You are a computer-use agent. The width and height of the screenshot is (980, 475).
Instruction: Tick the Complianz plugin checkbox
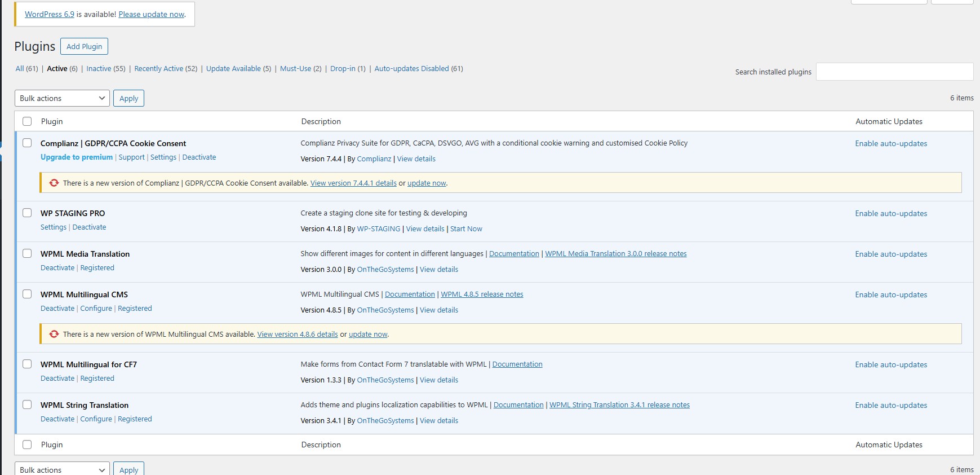(x=27, y=143)
